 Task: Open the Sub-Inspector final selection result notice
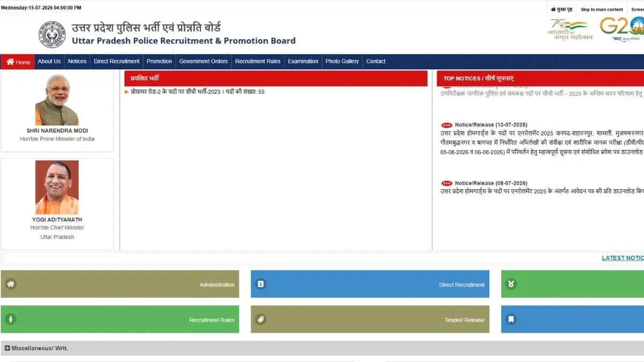pyautogui.click(x=541, y=93)
